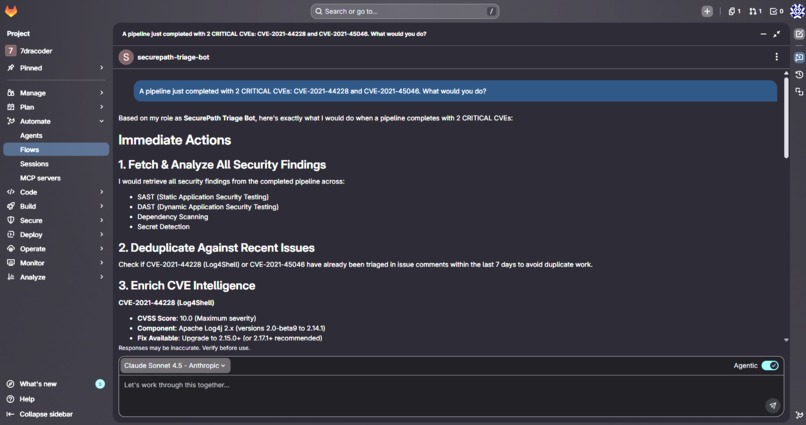Open MCP servers page
Screen dimensions: 806x425
(x=56, y=178)
